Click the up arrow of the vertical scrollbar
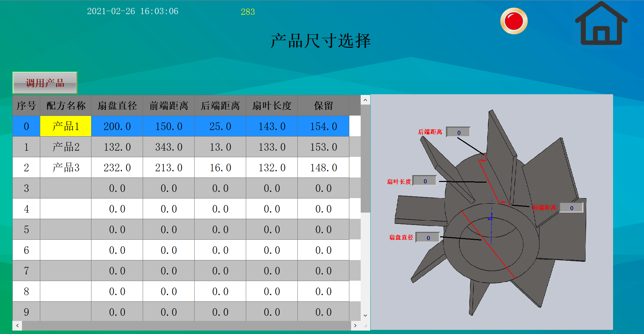This screenshot has width=644, height=334. [365, 100]
